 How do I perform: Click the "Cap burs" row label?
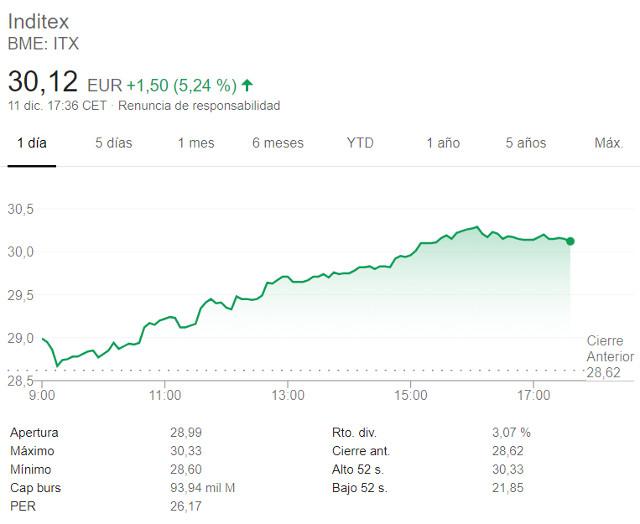[x=34, y=487]
